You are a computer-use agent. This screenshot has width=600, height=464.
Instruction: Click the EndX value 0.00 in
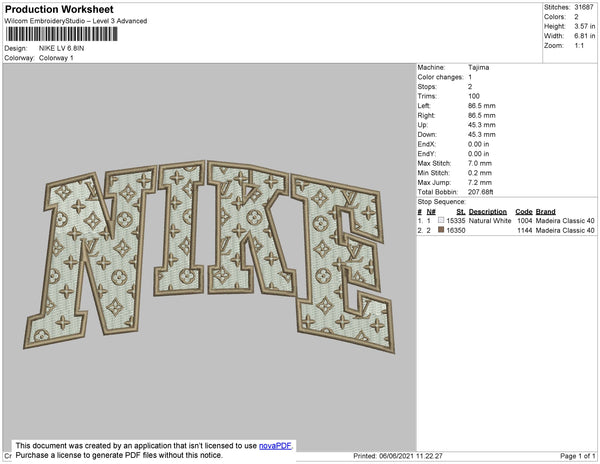(x=478, y=144)
